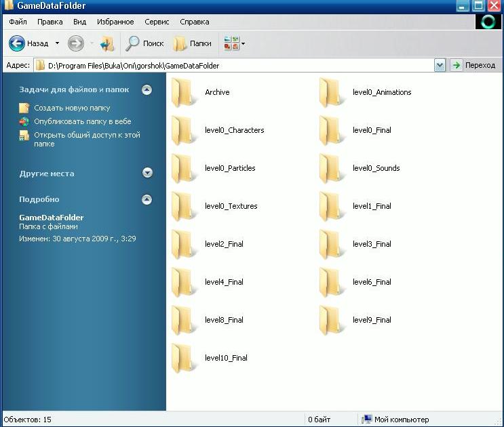
Task: Collapse the 'Подробно' details panel
Action: pyautogui.click(x=147, y=199)
